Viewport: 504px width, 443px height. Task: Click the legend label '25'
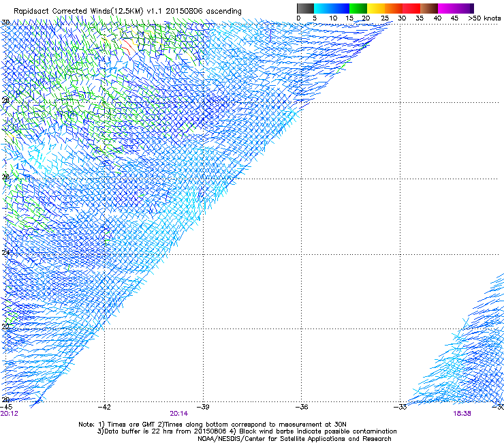[385, 18]
